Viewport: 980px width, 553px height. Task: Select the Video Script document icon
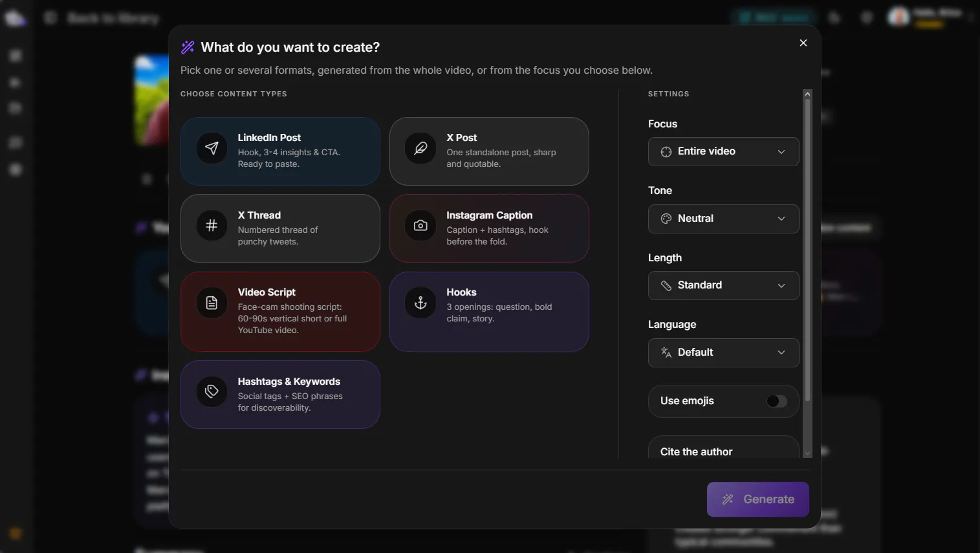212,303
